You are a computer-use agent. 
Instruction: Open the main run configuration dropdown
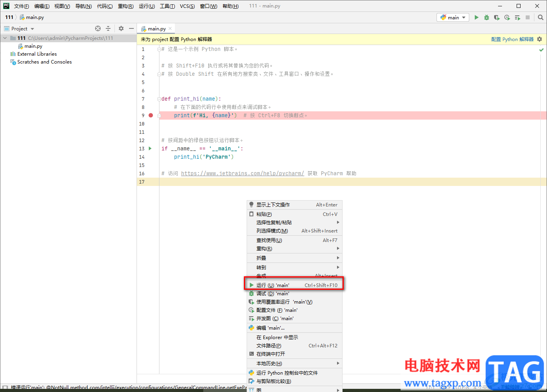pos(453,17)
